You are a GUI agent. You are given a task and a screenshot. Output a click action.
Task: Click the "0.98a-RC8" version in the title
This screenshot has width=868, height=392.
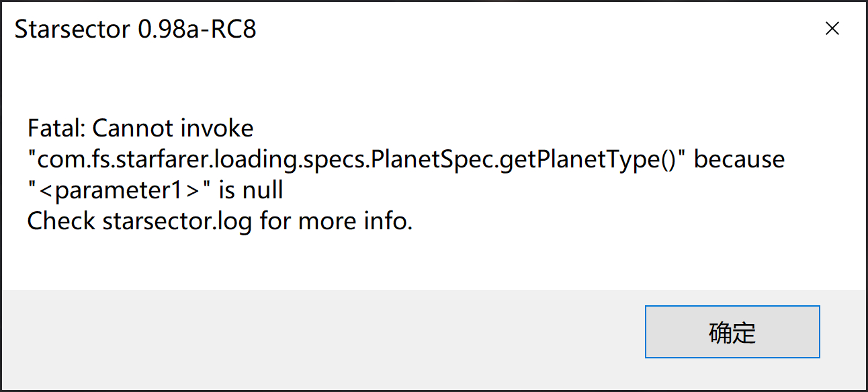196,30
